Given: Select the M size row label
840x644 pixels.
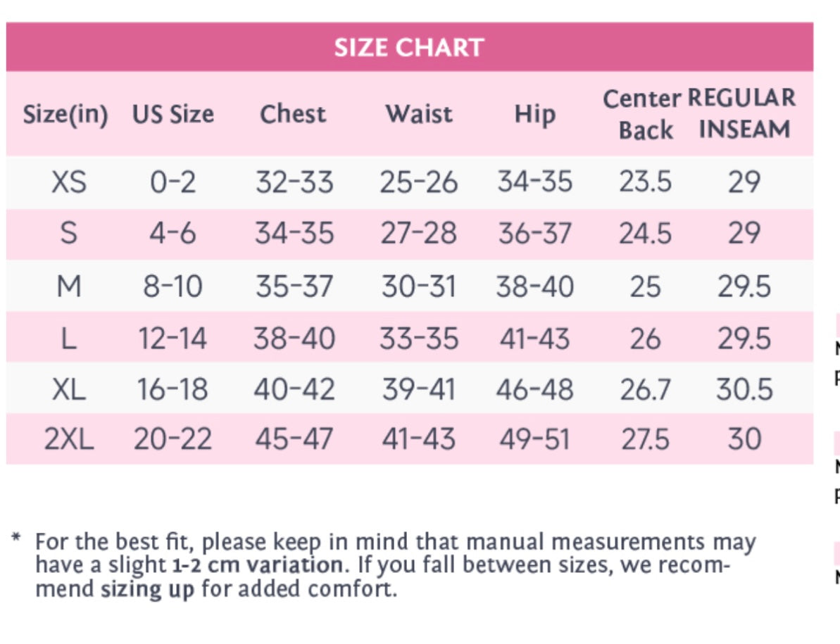Looking at the screenshot, I should click(x=68, y=286).
